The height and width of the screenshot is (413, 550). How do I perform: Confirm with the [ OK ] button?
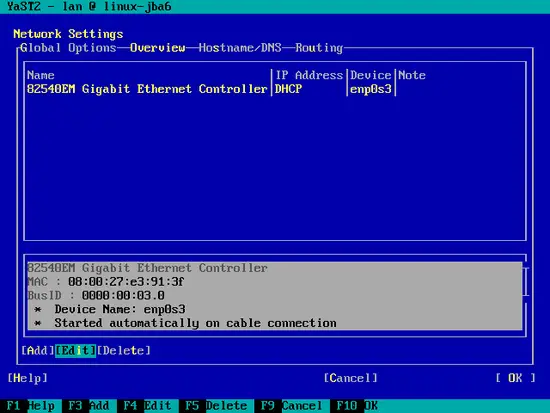click(x=515, y=378)
